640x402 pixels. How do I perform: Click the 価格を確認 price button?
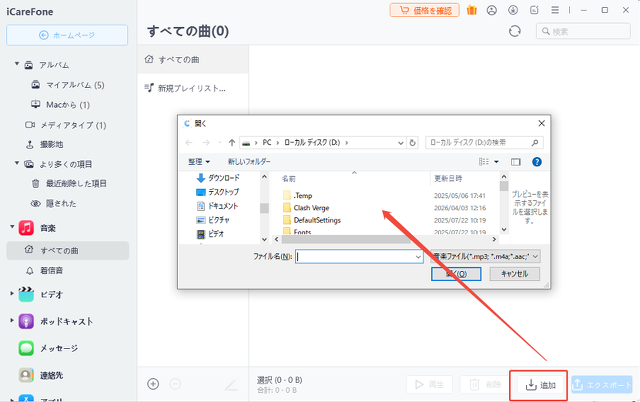[x=424, y=10]
